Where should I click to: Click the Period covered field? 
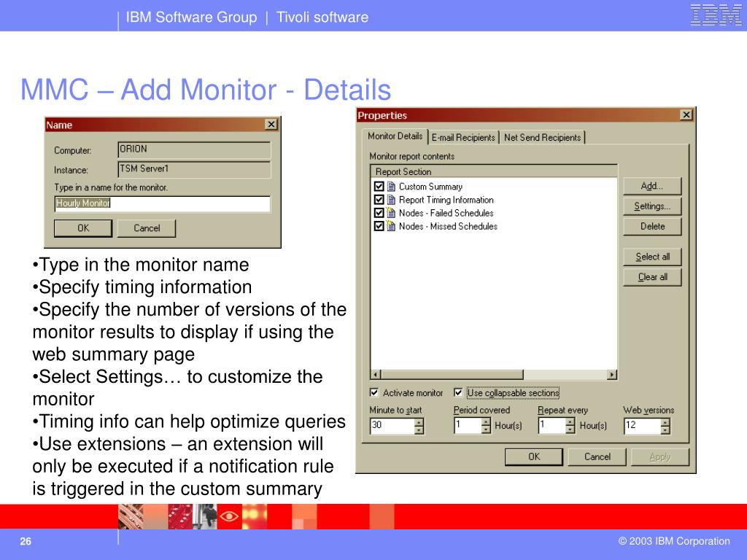pos(468,425)
